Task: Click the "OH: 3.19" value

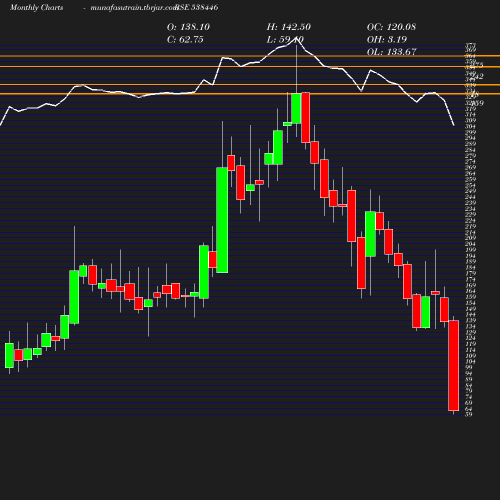Action: point(387,39)
